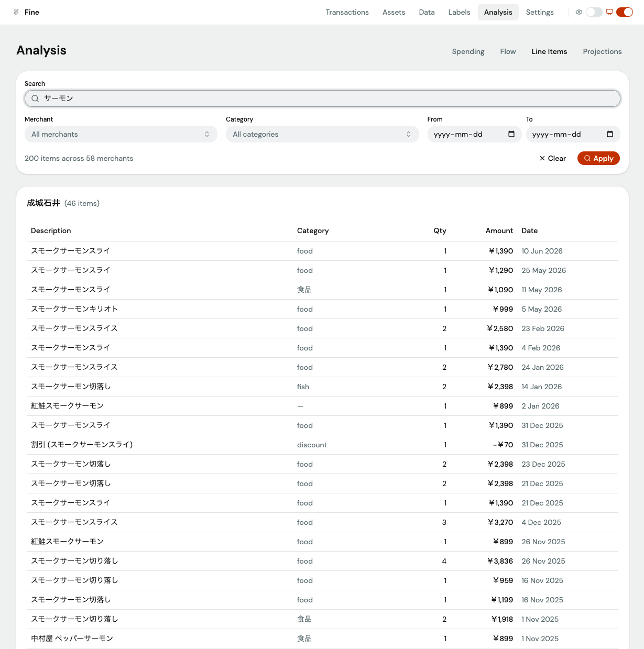Image resolution: width=644 pixels, height=649 pixels.
Task: Click the X icon beside Clear
Action: click(542, 158)
